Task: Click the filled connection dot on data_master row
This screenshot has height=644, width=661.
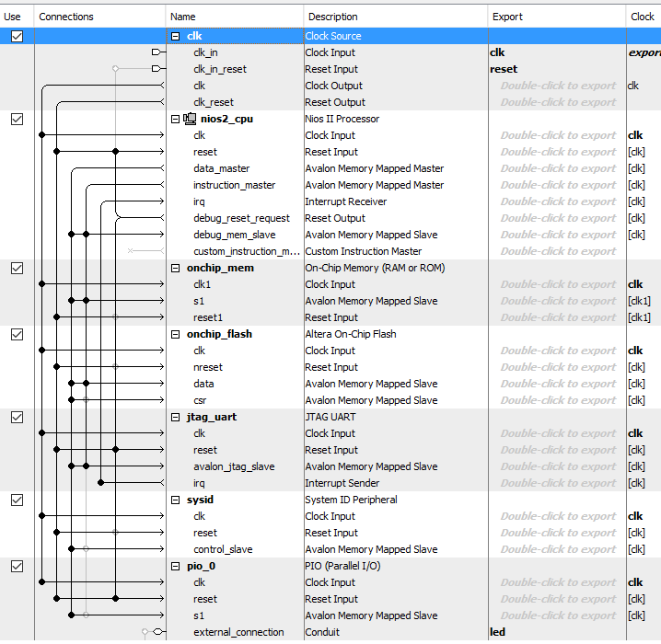Action: pos(71,168)
